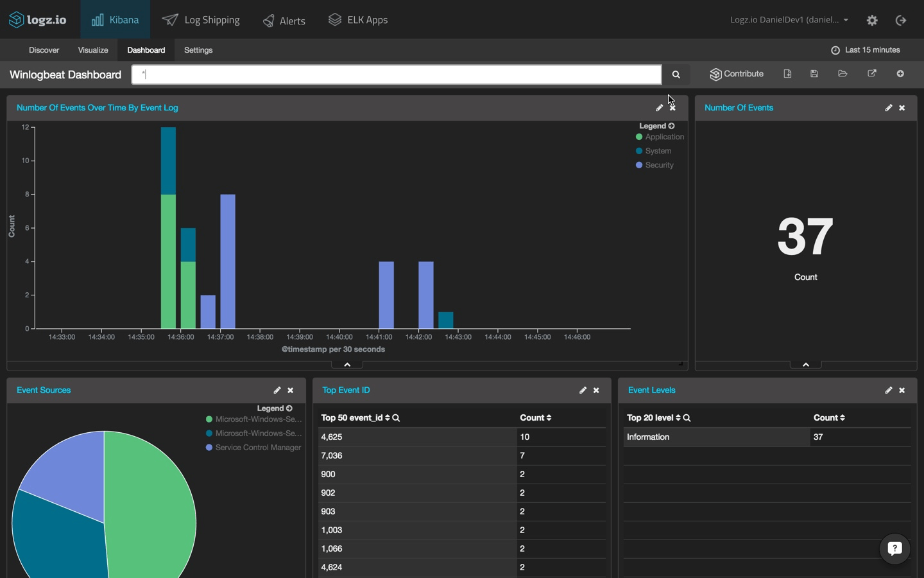Create a new dashboard
This screenshot has height=578, width=924.
coord(787,74)
